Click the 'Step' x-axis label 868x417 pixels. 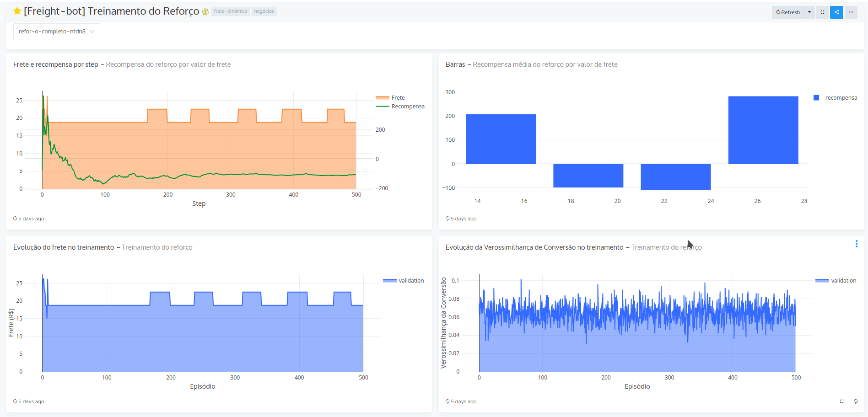[x=199, y=203]
